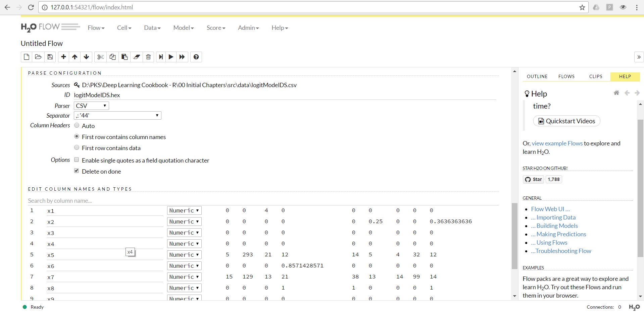Cut the current cell with the scissors icon
This screenshot has width=644, height=312.
pos(100,57)
